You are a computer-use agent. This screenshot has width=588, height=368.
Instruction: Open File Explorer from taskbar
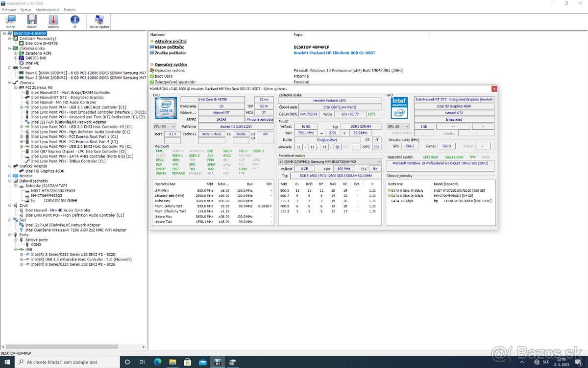point(172,362)
